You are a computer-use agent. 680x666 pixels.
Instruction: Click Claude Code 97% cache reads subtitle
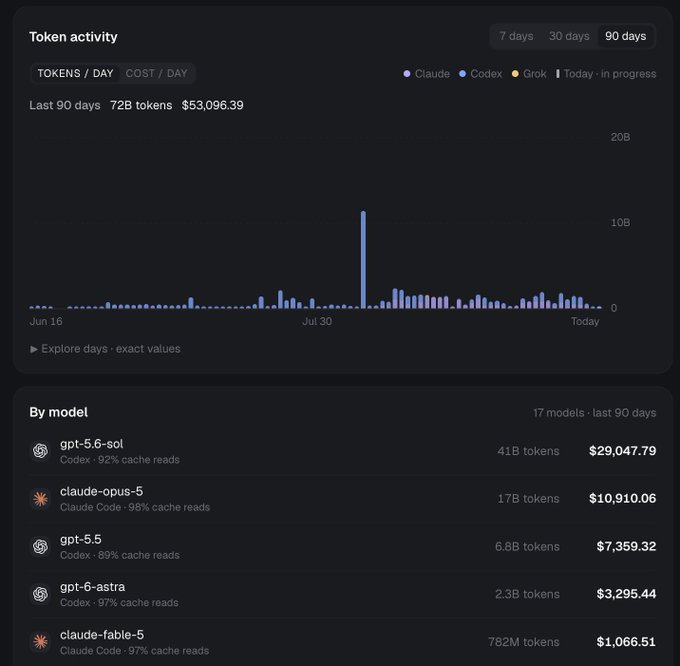pos(134,650)
